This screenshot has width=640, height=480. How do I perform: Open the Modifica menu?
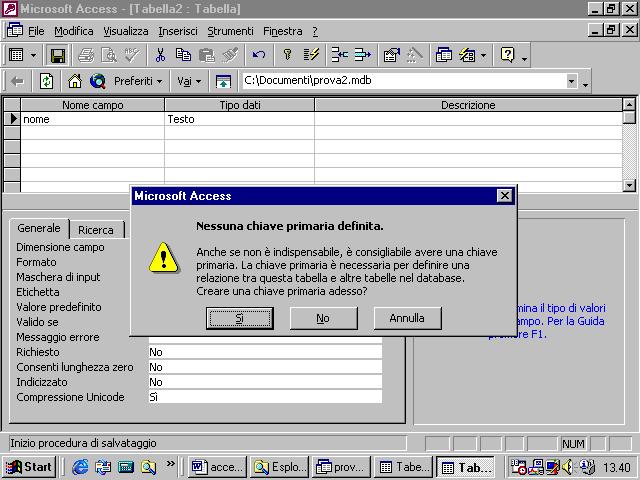74,31
